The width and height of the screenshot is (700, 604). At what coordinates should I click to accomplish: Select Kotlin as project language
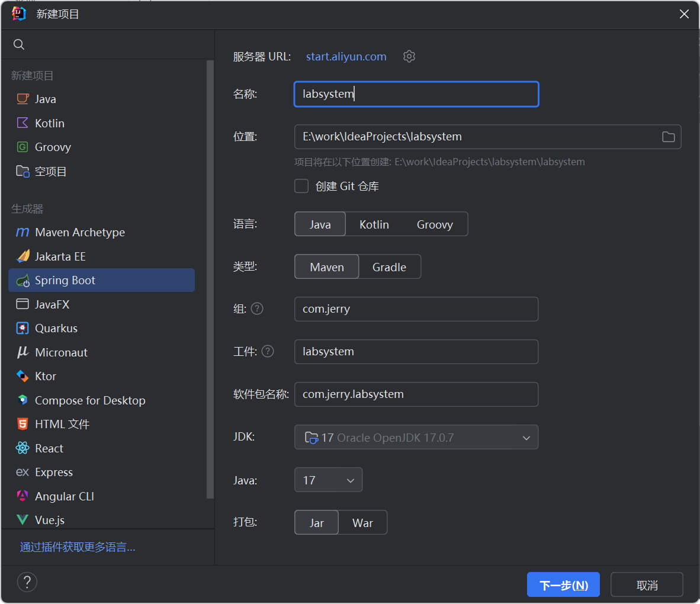[x=374, y=224]
